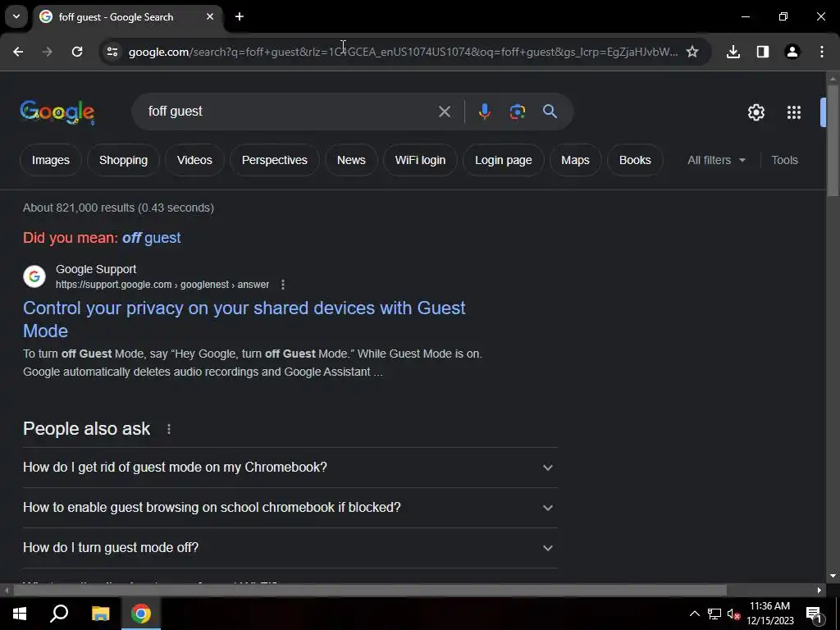The image size is (840, 630).
Task: Select the Books filter tab
Action: click(x=635, y=160)
